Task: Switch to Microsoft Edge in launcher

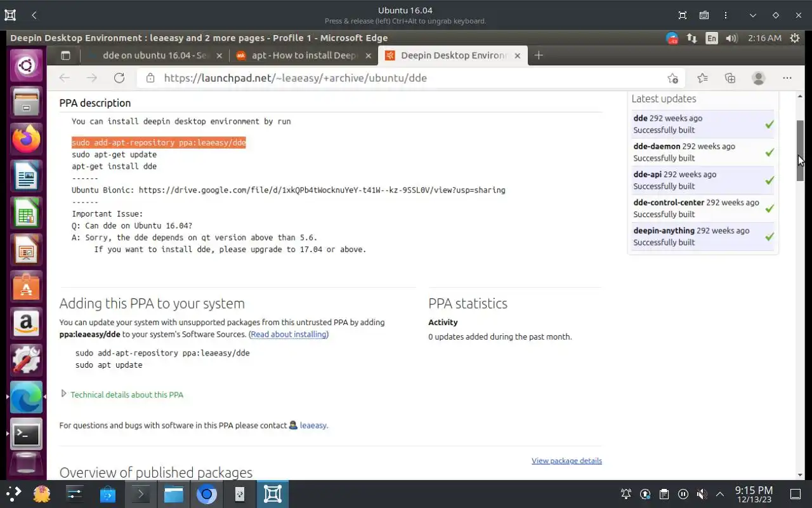Action: [26, 397]
